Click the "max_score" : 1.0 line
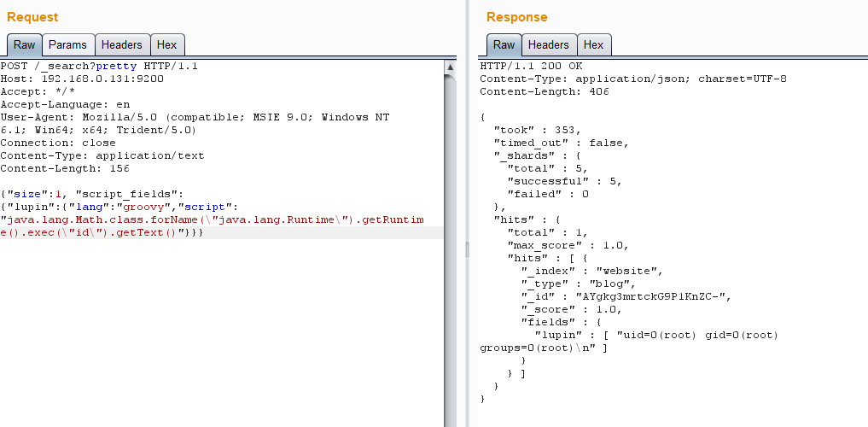This screenshot has height=427, width=868. 568,245
